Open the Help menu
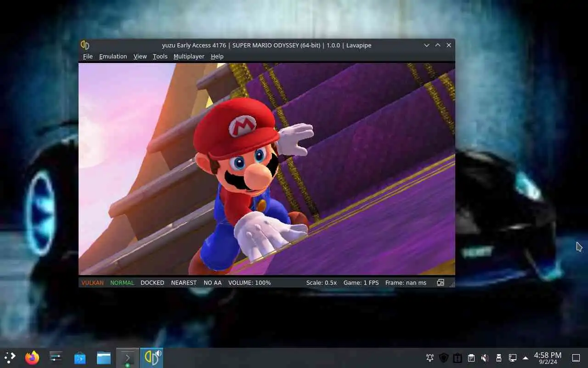Viewport: 588px width, 368px height. (x=217, y=56)
